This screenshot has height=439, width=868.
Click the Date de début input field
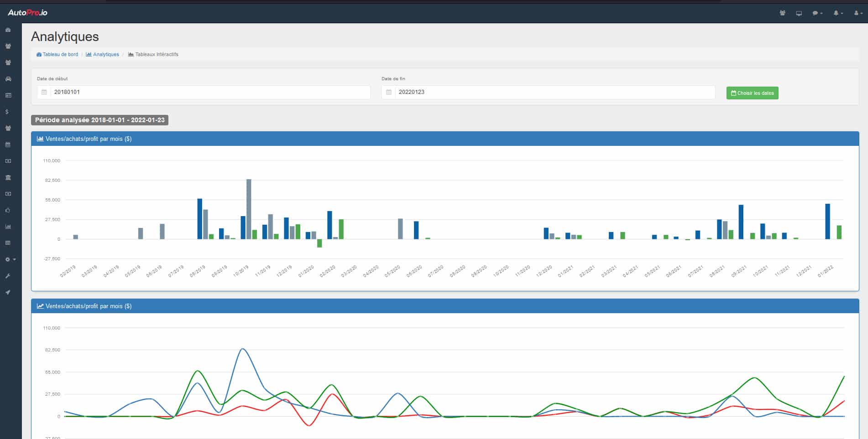click(210, 92)
